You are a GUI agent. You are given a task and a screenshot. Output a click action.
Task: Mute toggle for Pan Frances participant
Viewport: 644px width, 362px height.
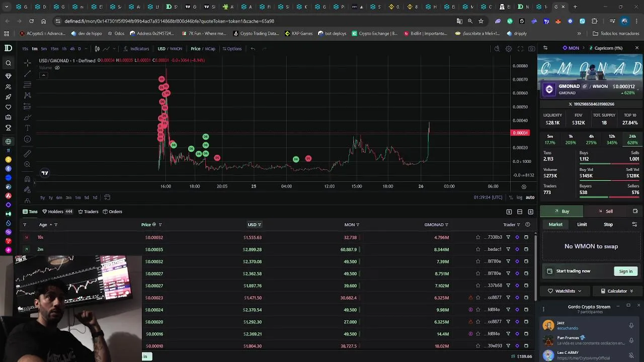coord(631,340)
